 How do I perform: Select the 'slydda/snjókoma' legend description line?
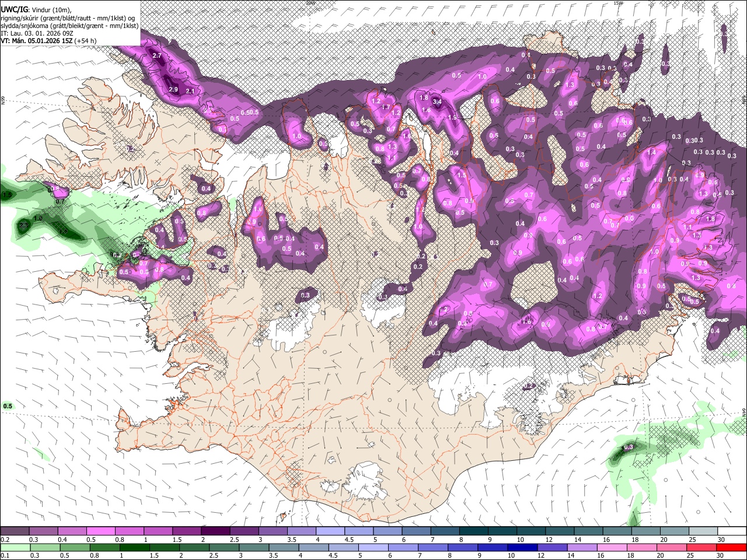point(69,26)
